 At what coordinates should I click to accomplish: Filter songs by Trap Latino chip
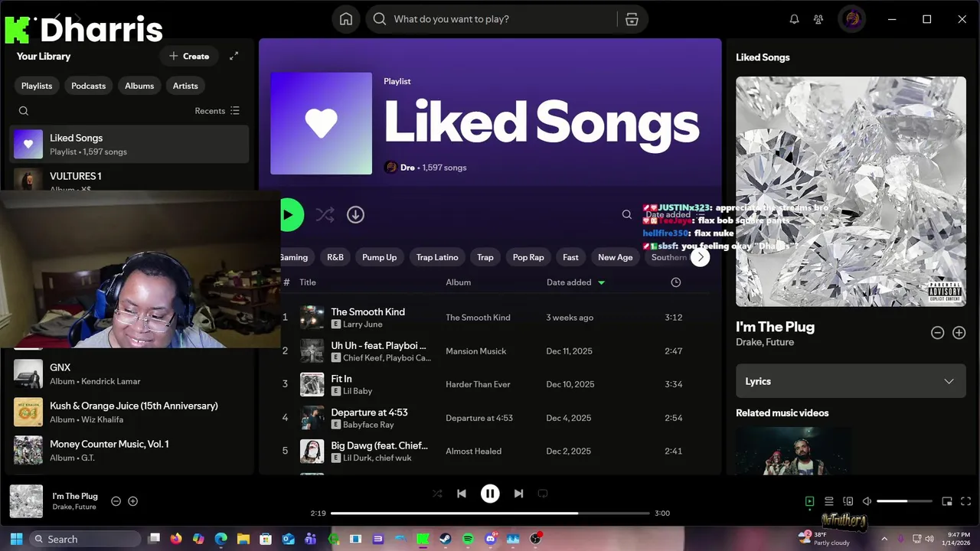pyautogui.click(x=437, y=257)
